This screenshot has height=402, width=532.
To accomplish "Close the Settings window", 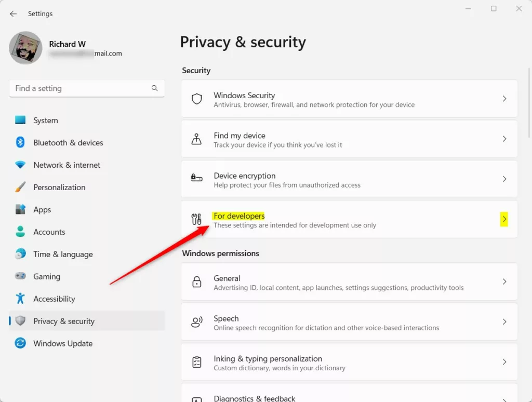I will [519, 8].
